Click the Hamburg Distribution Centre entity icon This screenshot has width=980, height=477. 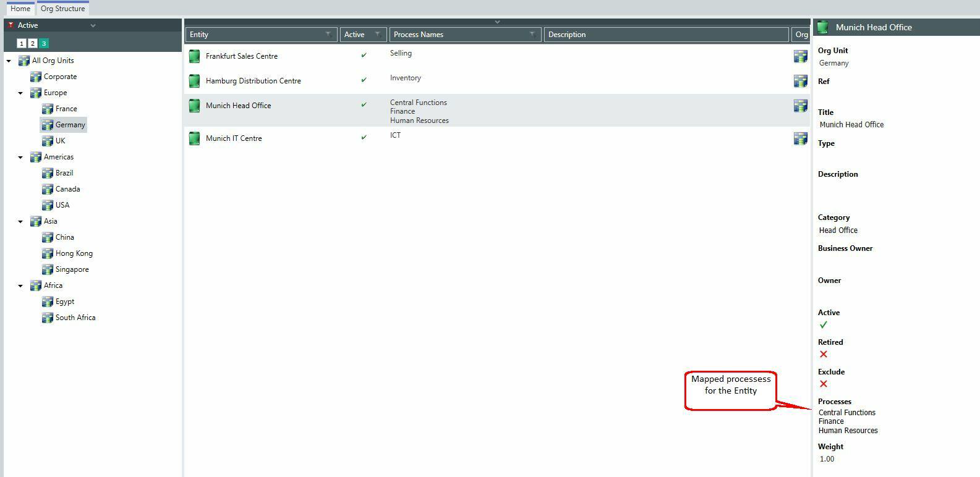194,81
